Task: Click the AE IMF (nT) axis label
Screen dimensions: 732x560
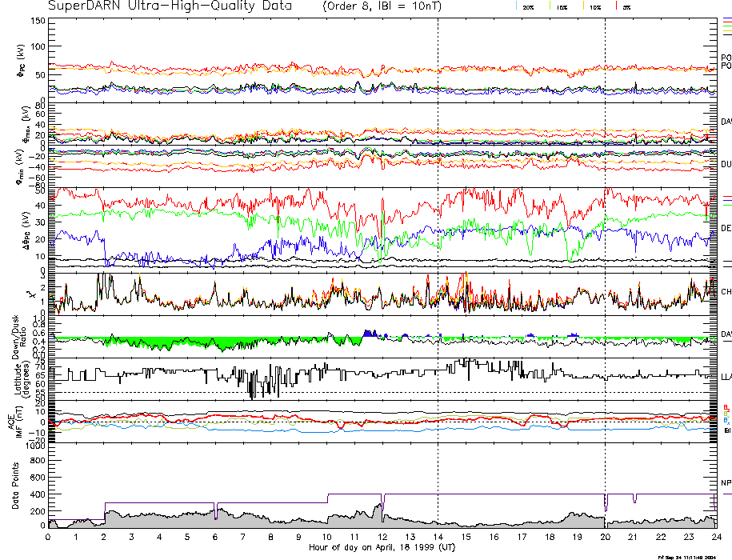Action: pyautogui.click(x=16, y=420)
